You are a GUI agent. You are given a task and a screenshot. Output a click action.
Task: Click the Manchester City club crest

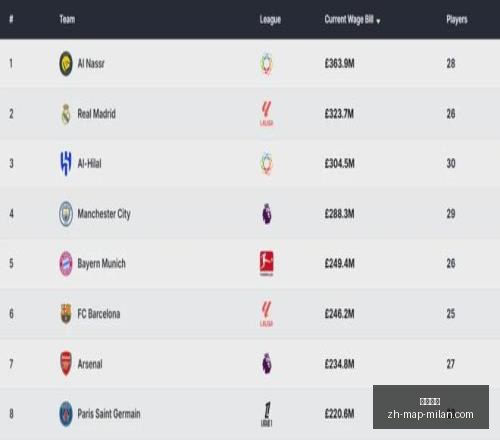click(66, 214)
